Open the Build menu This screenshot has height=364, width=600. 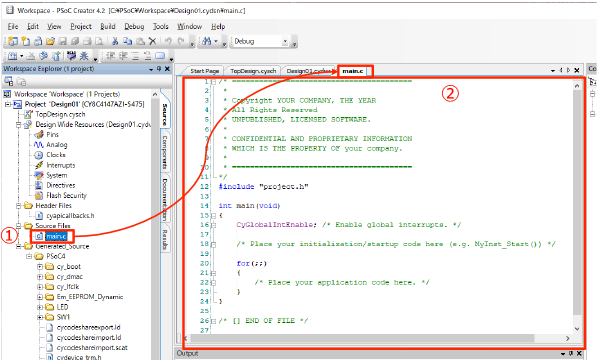108,26
